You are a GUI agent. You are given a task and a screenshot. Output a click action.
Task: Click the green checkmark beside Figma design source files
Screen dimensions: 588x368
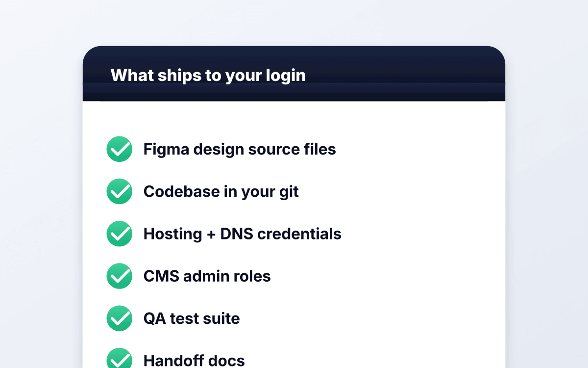pyautogui.click(x=119, y=149)
